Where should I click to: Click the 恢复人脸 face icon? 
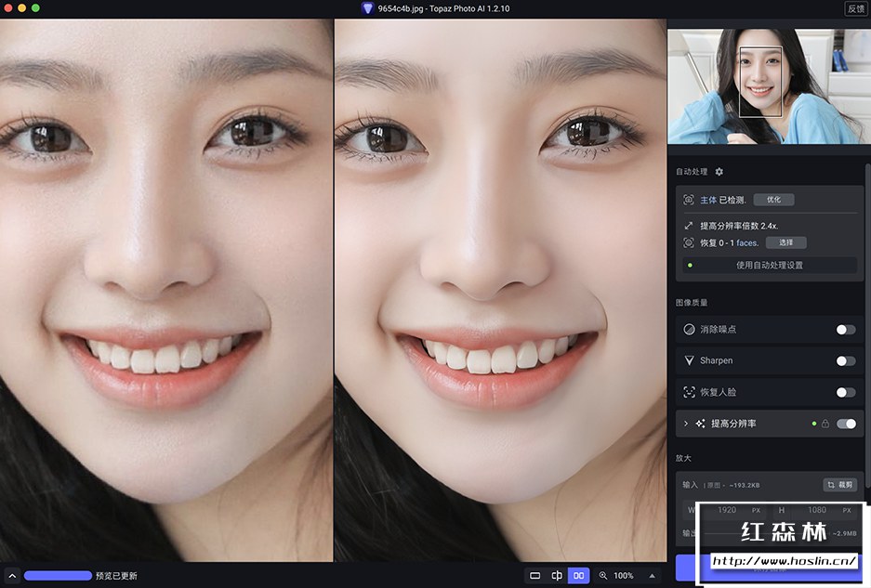click(x=689, y=392)
